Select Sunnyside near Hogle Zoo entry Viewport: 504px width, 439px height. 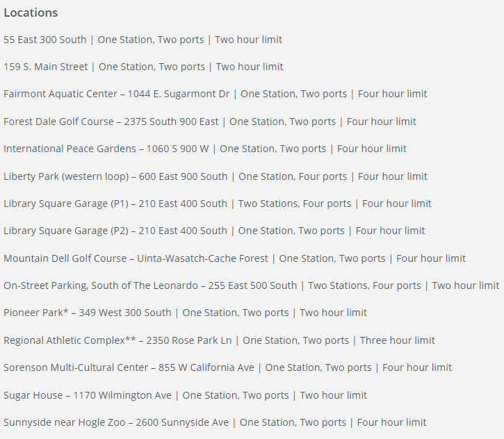(215, 422)
